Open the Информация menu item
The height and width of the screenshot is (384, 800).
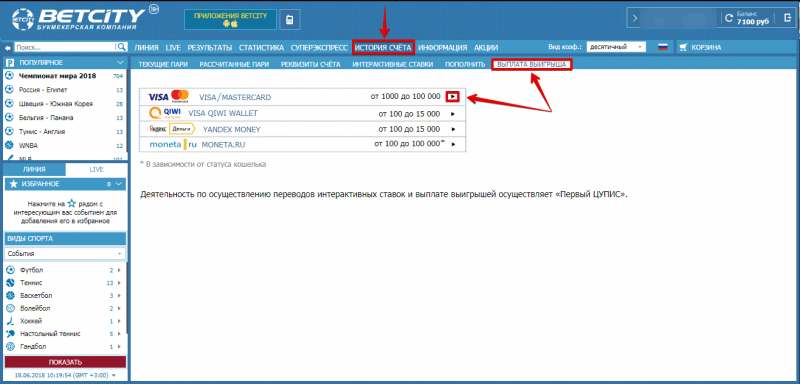coord(442,47)
